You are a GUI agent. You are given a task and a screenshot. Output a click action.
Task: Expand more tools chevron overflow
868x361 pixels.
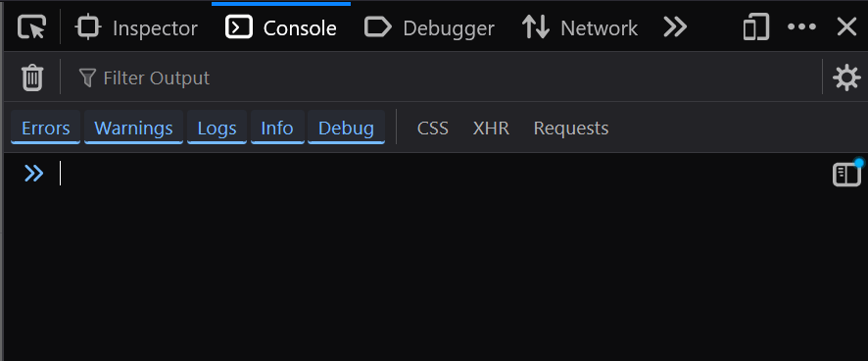[675, 27]
